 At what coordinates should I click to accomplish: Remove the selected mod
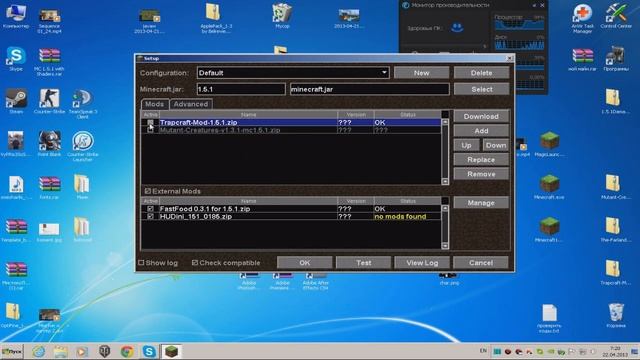(481, 174)
